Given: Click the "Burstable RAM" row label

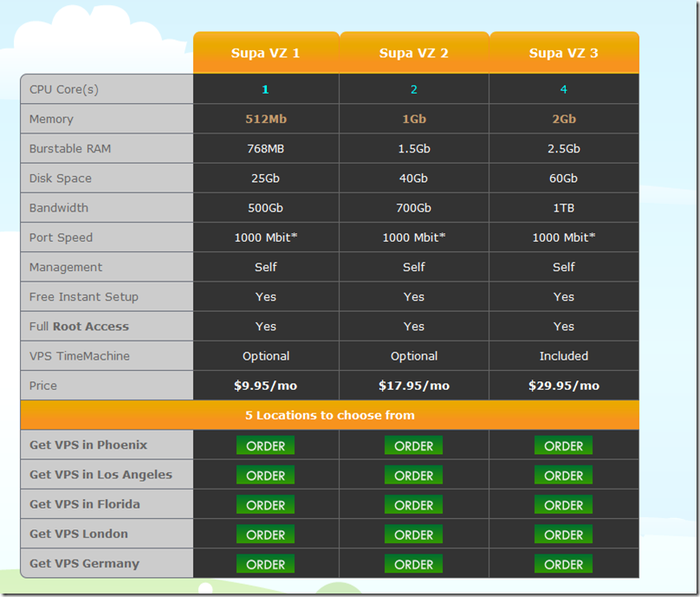Looking at the screenshot, I should [70, 148].
